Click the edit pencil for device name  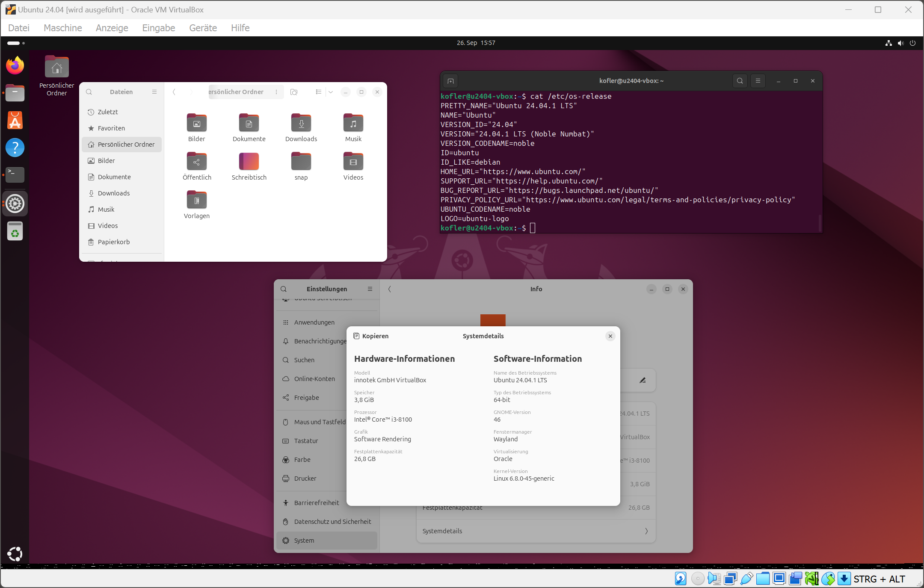(x=643, y=380)
